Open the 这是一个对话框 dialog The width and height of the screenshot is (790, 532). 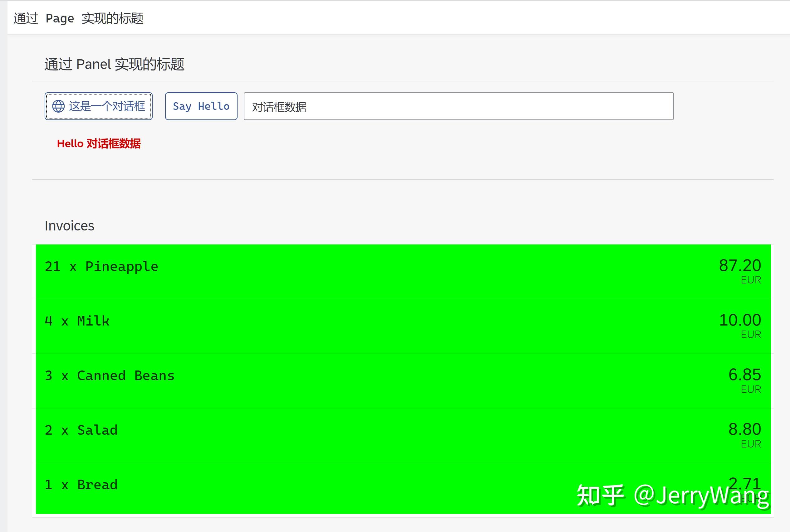pyautogui.click(x=98, y=106)
